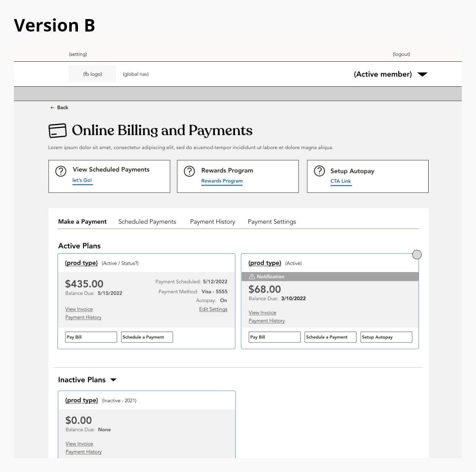Open the Active member dropdown
Image resolution: width=476 pixels, height=472 pixels.
422,74
